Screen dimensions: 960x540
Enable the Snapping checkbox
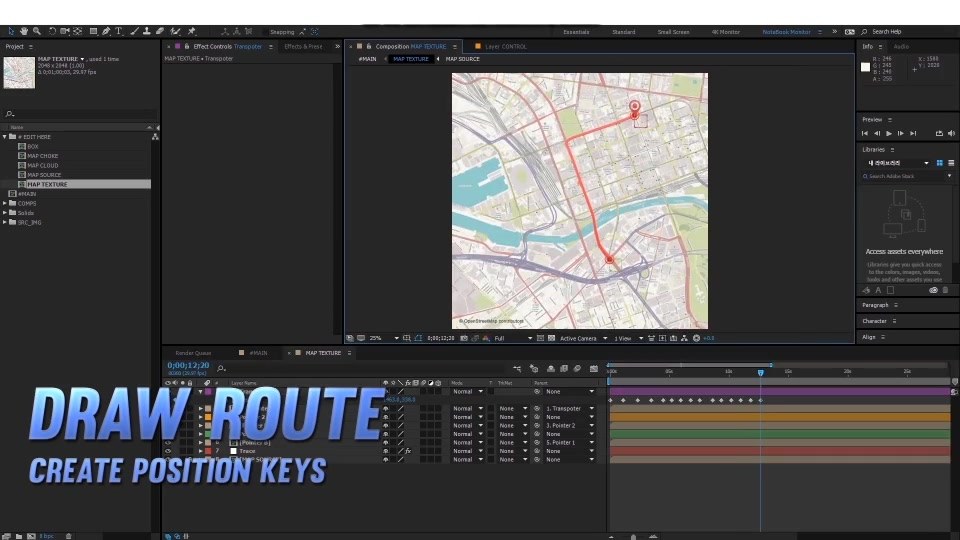[x=266, y=32]
